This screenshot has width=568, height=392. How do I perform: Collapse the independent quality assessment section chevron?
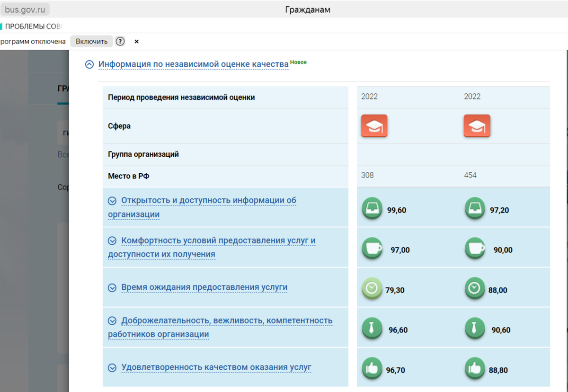(x=89, y=64)
